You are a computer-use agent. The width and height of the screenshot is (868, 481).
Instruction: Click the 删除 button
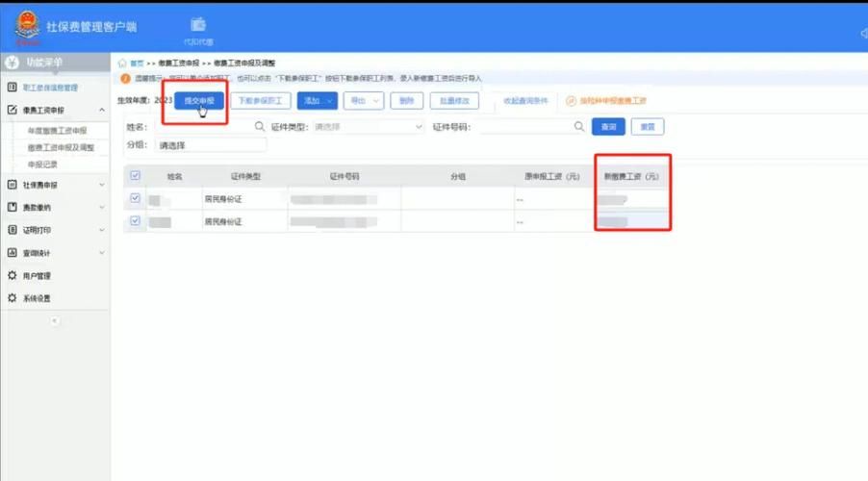click(407, 101)
